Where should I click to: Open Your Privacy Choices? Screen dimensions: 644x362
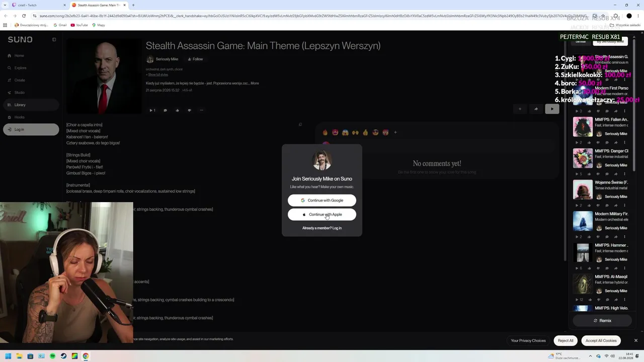(528, 340)
